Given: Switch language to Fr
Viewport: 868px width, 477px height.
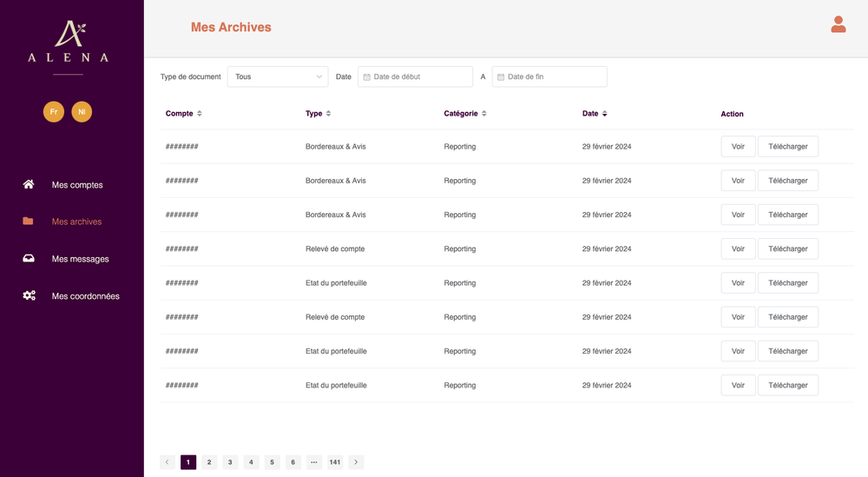Looking at the screenshot, I should click(x=54, y=112).
